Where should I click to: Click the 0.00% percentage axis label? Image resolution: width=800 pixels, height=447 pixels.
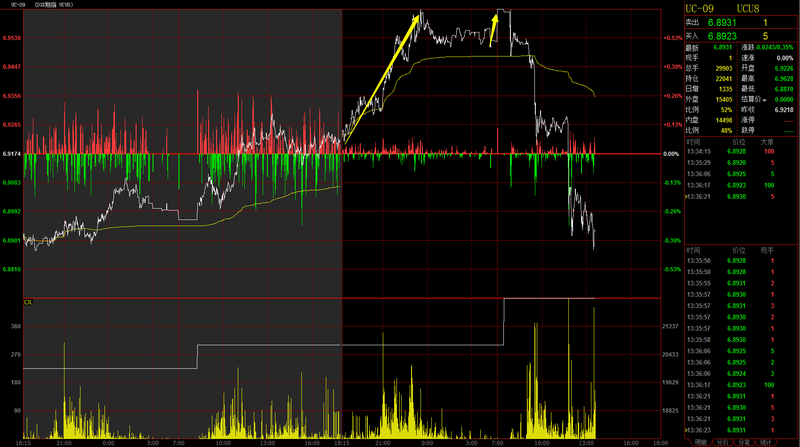tap(671, 154)
